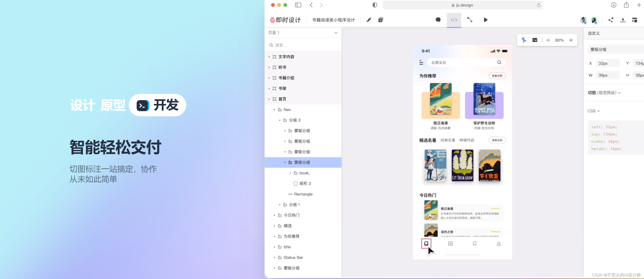
Task: Collapse the 首页 frame layers
Action: (269, 99)
